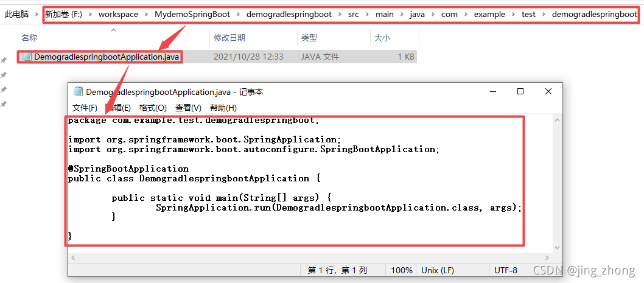The width and height of the screenshot is (644, 283).
Task: Expand the chevron after com in the breadcrumb
Action: [x=466, y=15]
